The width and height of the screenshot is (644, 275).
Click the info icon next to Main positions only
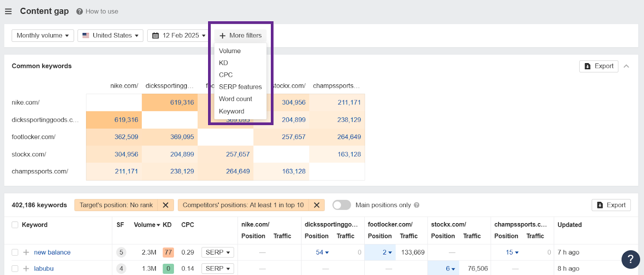tap(417, 205)
